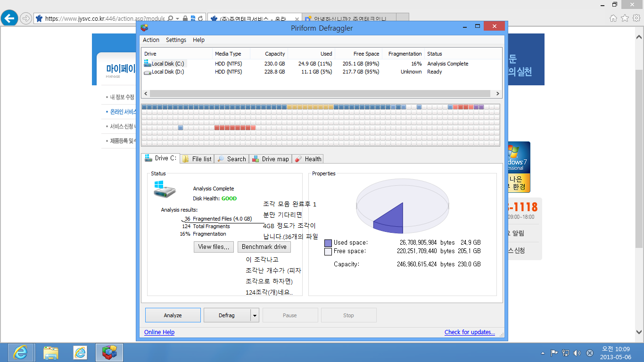644x362 pixels.
Task: Click the Check for updates... link
Action: pyautogui.click(x=470, y=332)
